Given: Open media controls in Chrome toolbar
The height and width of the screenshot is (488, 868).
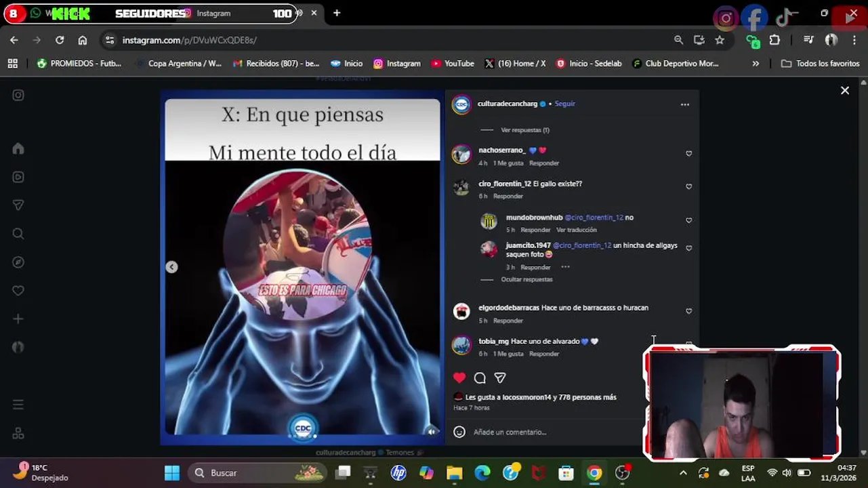Looking at the screenshot, I should 808,40.
